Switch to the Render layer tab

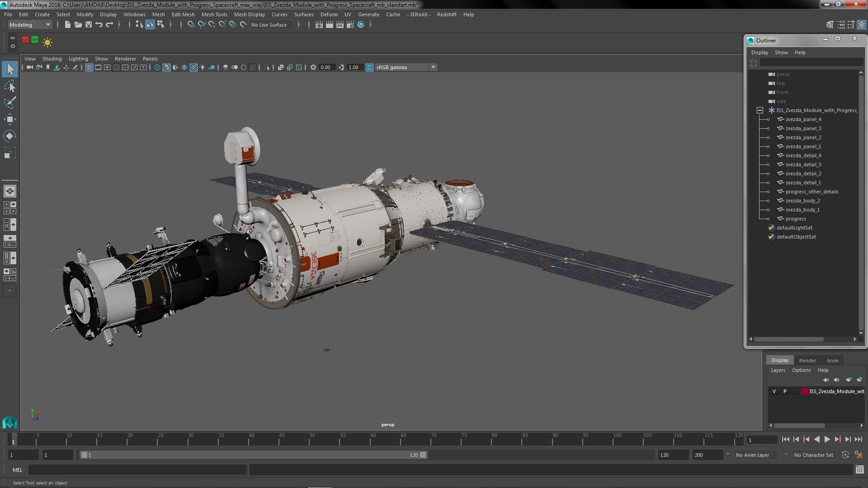(807, 360)
